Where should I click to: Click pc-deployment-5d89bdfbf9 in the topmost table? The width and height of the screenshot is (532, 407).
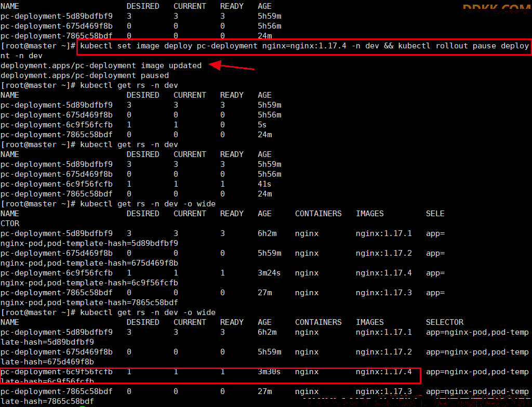pos(56,16)
